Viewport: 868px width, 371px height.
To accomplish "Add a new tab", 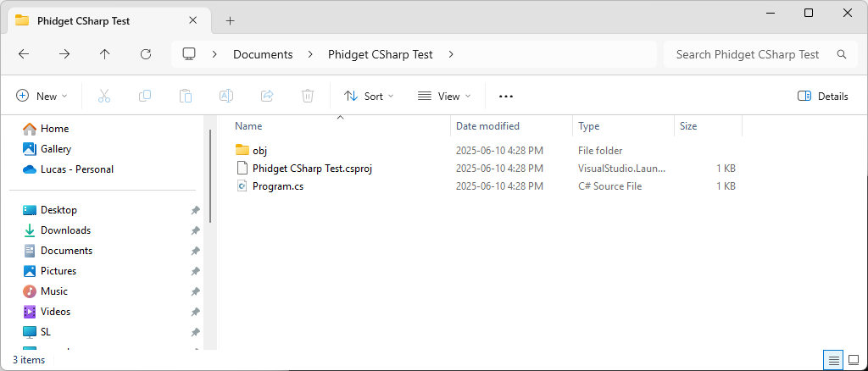I will 231,21.
